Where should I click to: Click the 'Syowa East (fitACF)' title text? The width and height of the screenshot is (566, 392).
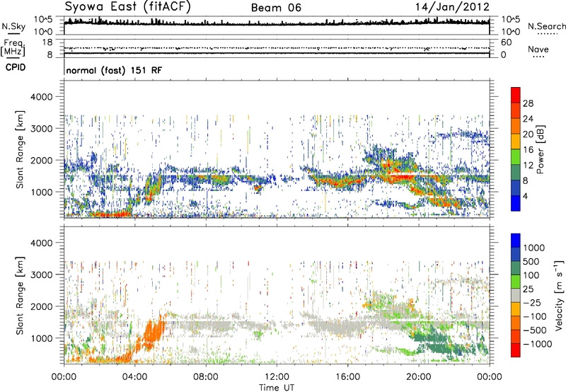[x=128, y=7]
